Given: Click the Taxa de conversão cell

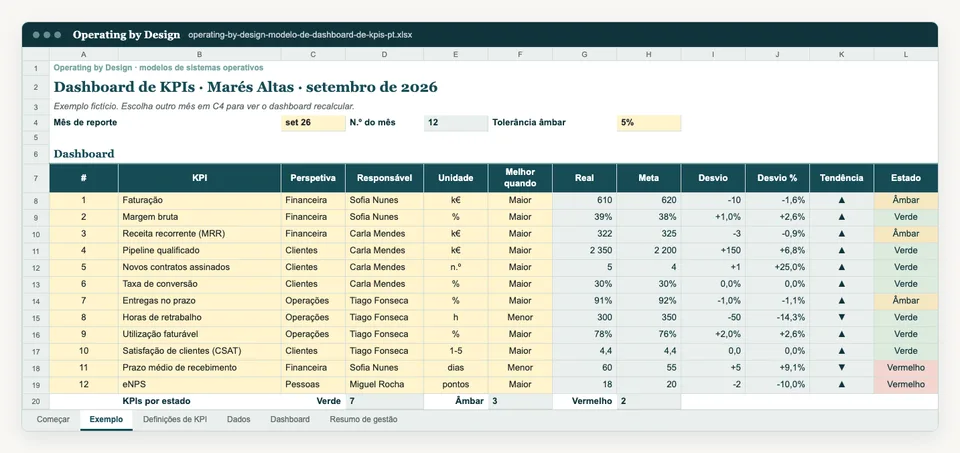Looking at the screenshot, I should 200,284.
